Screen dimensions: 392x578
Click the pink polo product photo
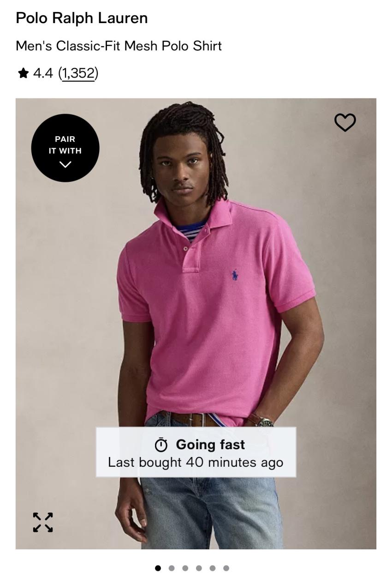196,324
